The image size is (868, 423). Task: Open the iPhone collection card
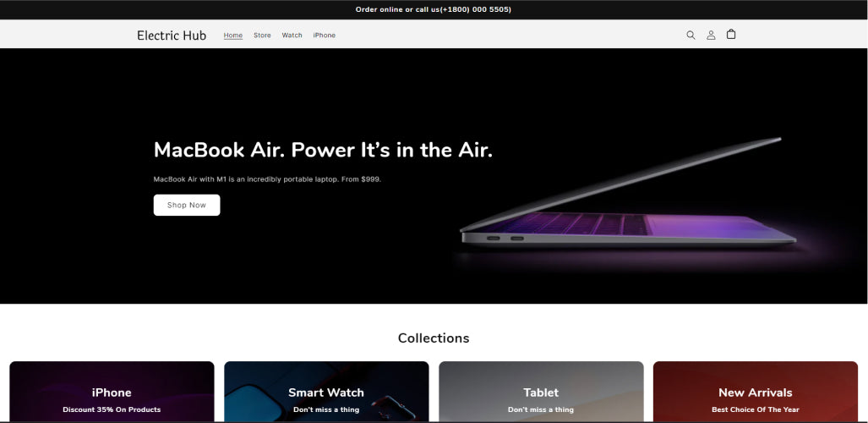[112, 392]
